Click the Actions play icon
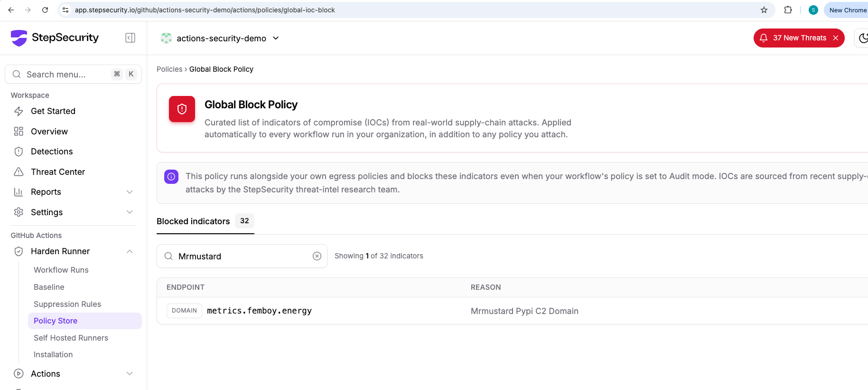Viewport: 868px width, 390px height. [19, 374]
